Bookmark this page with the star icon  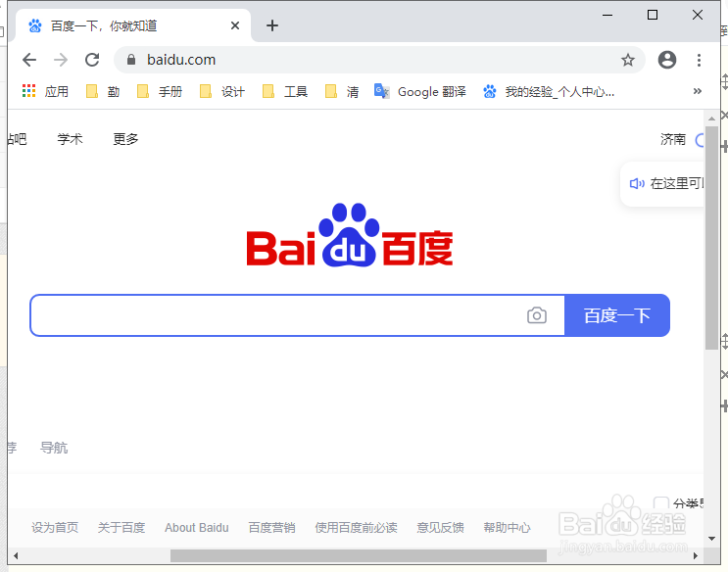point(628,60)
